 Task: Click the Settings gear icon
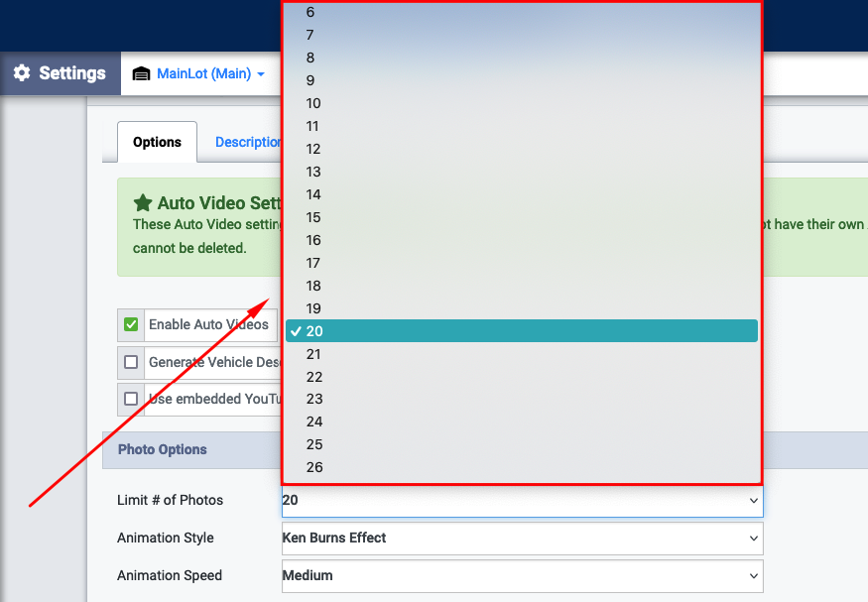tap(22, 73)
